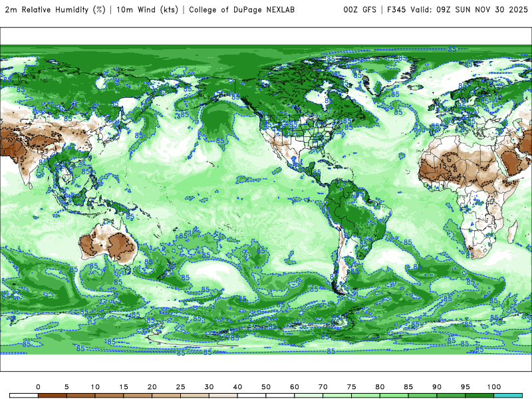532x399 pixels.
Task: Click the '10' value on the legend scale
Action: [95, 387]
